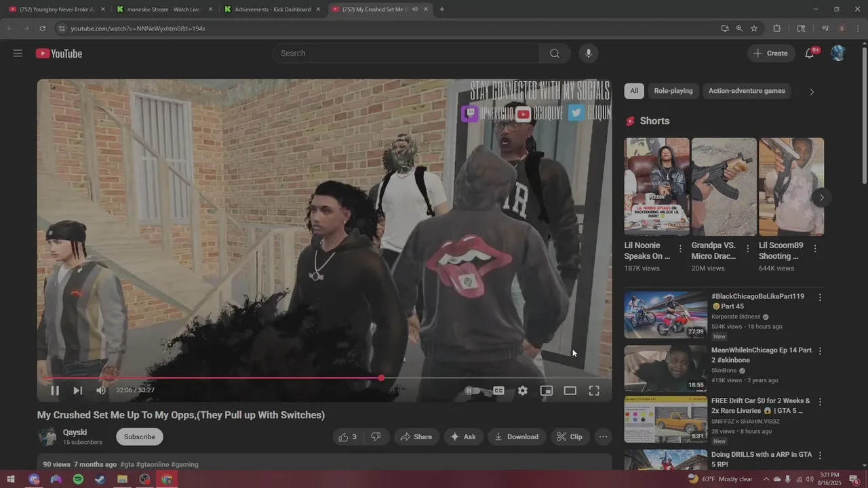
Task: Click the search magnifier button
Action: click(x=555, y=54)
